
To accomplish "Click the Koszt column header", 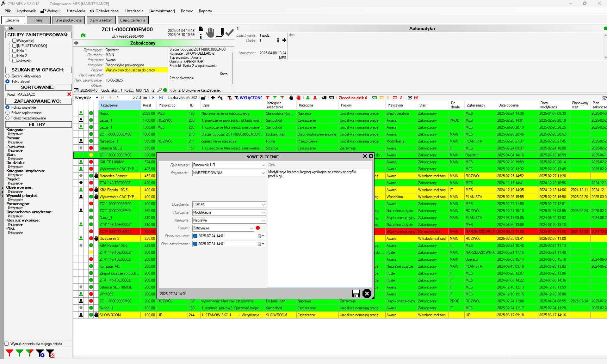I will pos(147,105).
